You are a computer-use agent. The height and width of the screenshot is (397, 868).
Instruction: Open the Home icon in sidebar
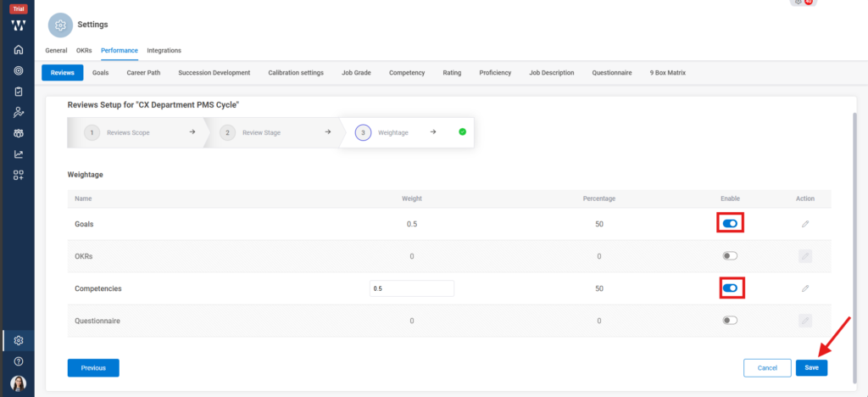(19, 50)
